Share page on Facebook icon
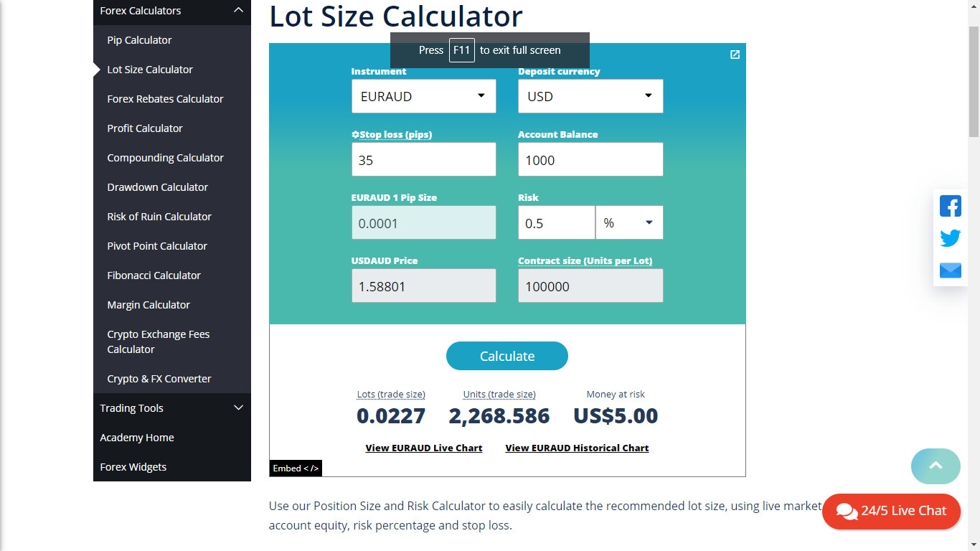Screen dimensions: 980x551 point(951,206)
